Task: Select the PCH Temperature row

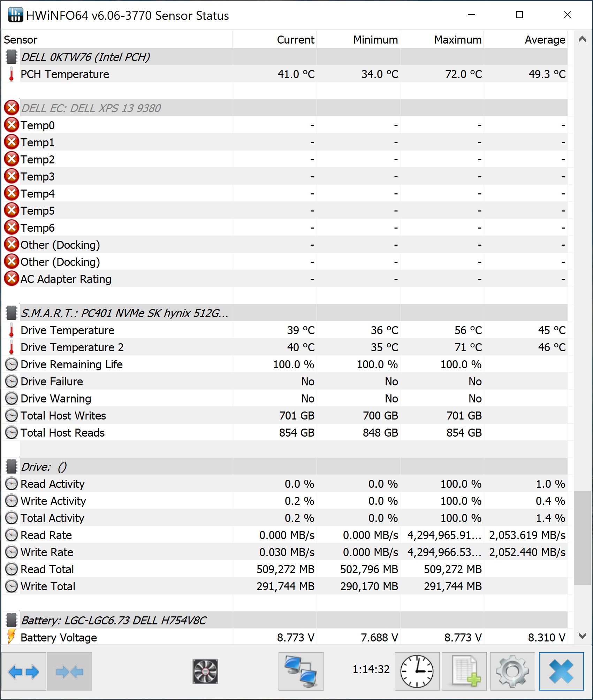Action: pyautogui.click(x=284, y=74)
